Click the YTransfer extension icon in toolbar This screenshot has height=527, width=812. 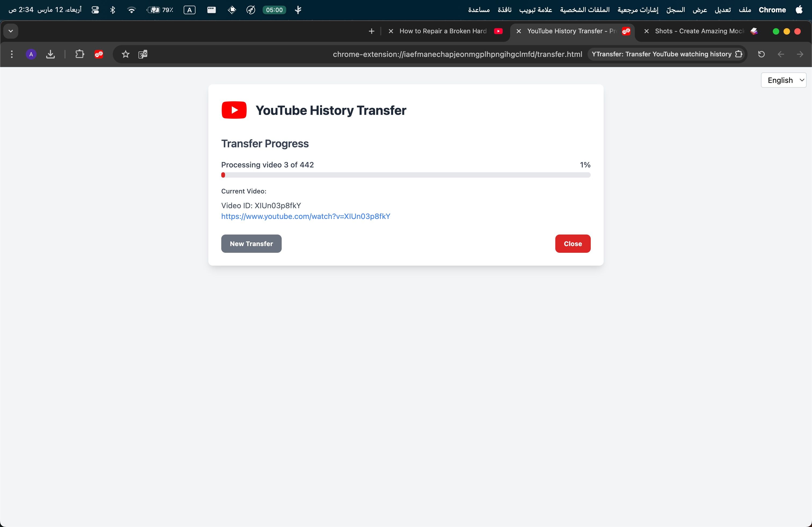coord(99,54)
